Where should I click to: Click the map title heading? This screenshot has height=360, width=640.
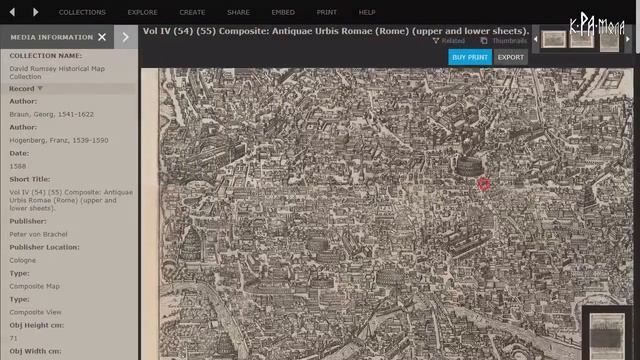pos(336,31)
